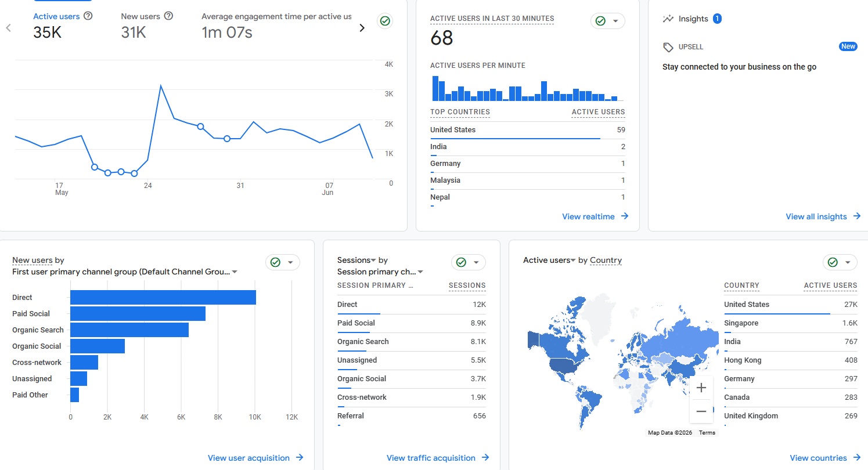Open First user primary channel group dropdown
Viewport: 868px width, 470px height.
coord(125,272)
